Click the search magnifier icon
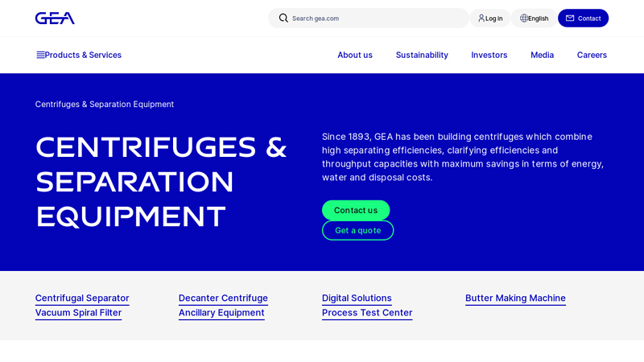 click(283, 18)
